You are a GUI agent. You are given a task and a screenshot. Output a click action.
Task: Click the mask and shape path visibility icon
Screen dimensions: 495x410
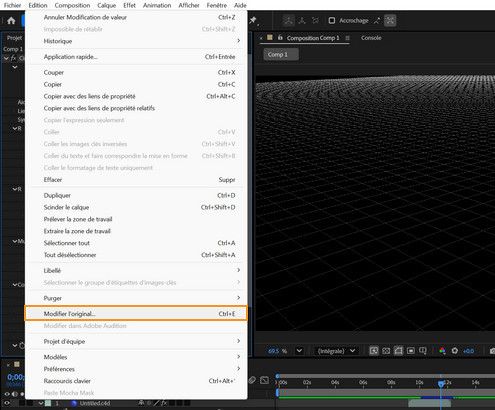pos(411,351)
